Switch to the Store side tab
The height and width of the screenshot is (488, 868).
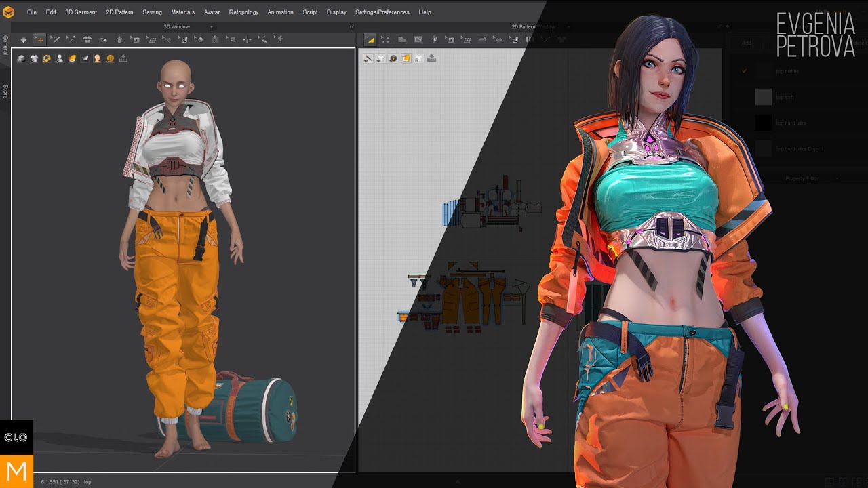(x=5, y=91)
